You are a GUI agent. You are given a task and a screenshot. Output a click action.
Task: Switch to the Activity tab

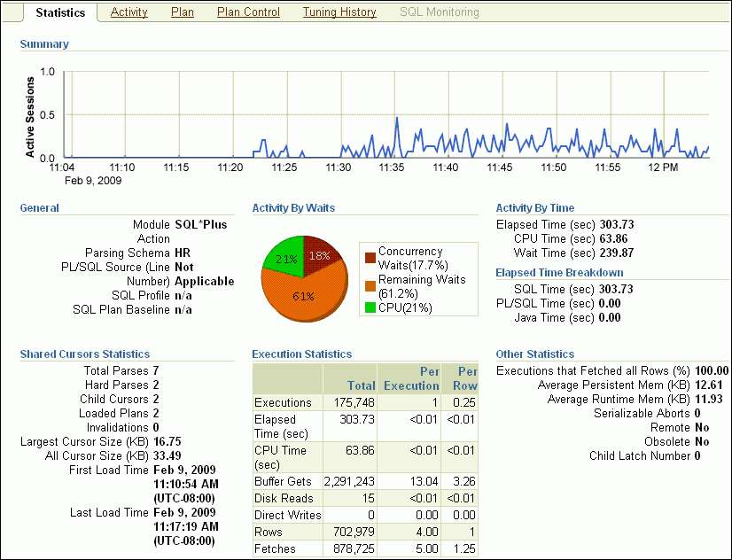click(x=129, y=12)
